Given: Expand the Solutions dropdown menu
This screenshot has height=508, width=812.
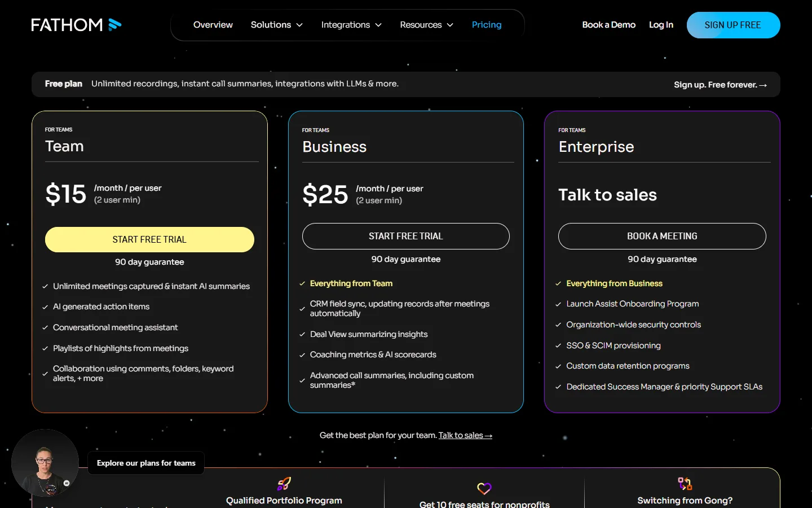Looking at the screenshot, I should pos(276,25).
